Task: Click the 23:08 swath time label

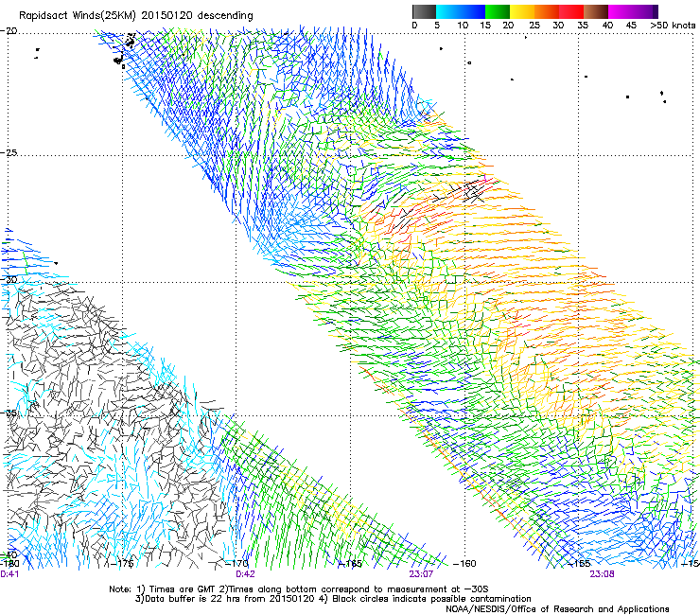Action: tap(602, 574)
